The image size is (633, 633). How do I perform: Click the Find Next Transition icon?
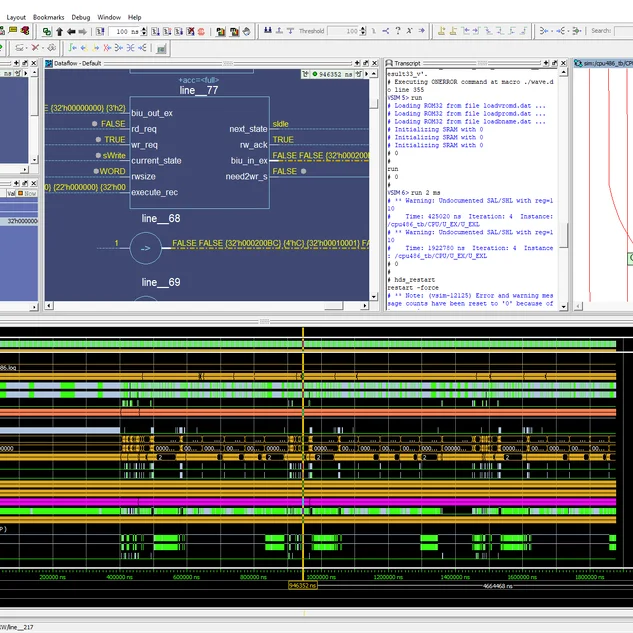476,31
